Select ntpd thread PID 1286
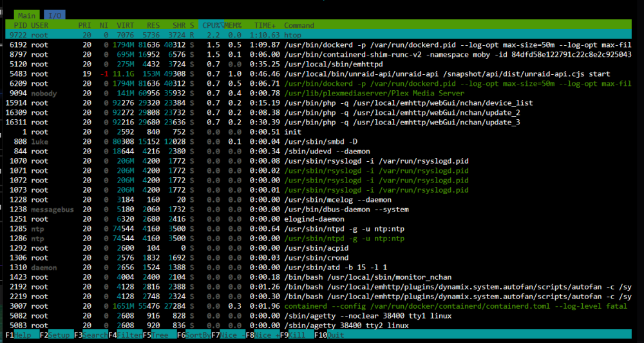 coord(318,239)
